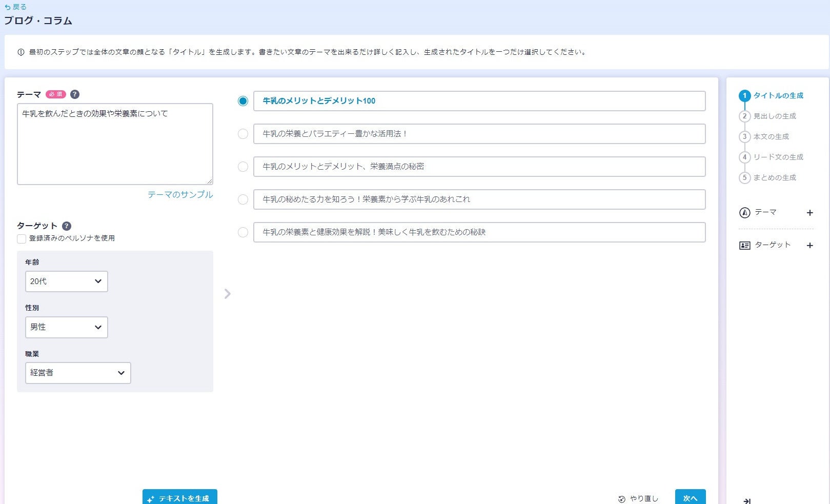Enable the 登録済みのペルソナを使用 checkbox
This screenshot has height=504, width=830.
[x=22, y=239]
